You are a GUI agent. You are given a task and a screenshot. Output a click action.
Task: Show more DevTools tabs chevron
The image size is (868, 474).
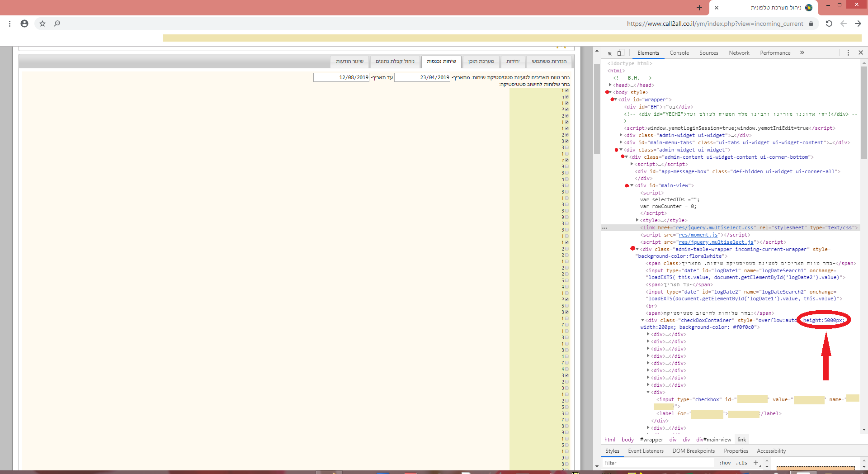click(x=802, y=52)
